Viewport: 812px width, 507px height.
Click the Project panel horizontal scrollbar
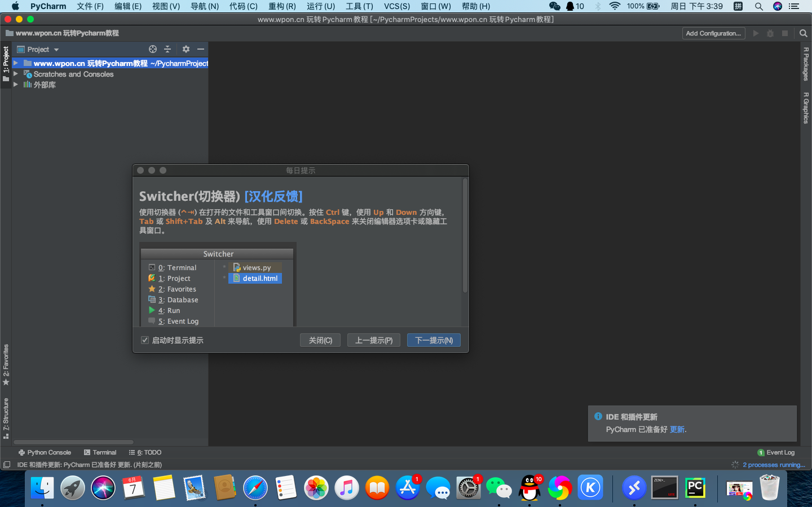[x=73, y=442]
